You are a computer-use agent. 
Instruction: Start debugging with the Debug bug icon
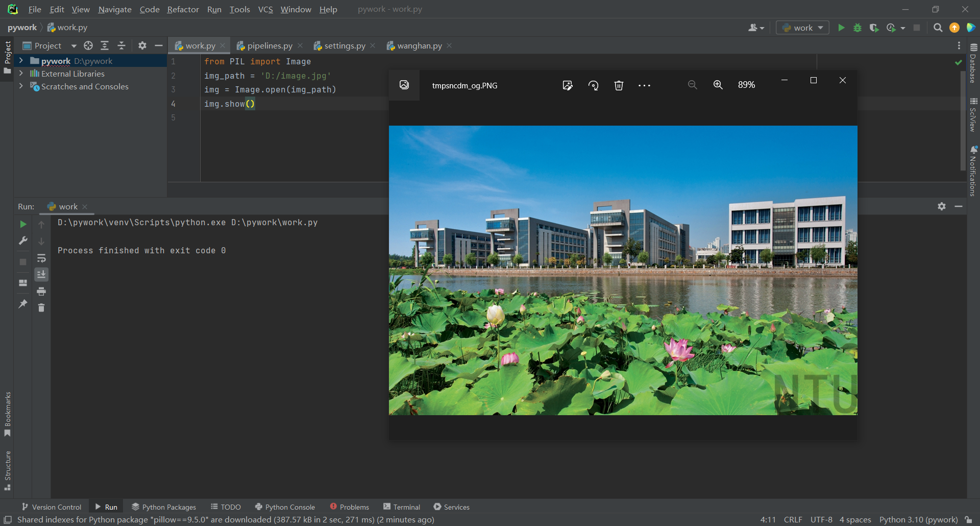(x=857, y=28)
